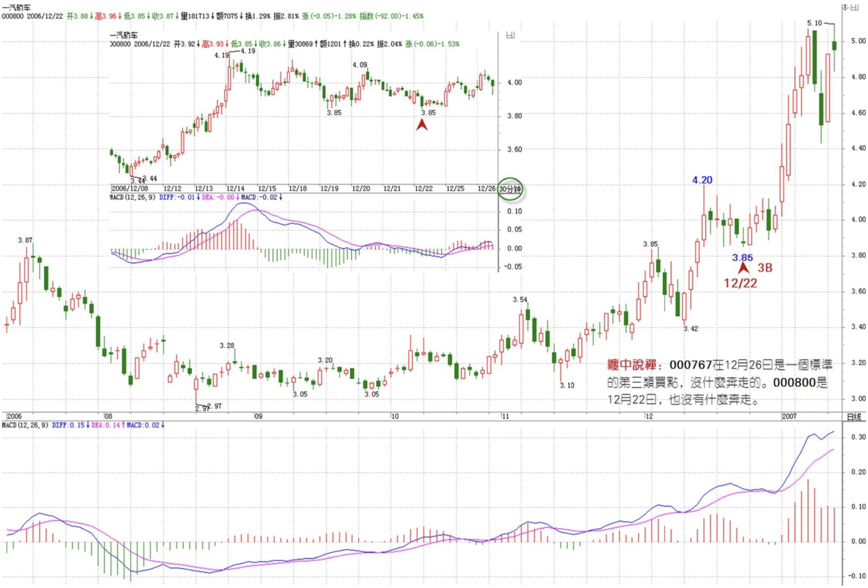Viewport: 868px width, 588px height.
Task: Click the 2007 year marker on main time axis
Action: (x=789, y=416)
